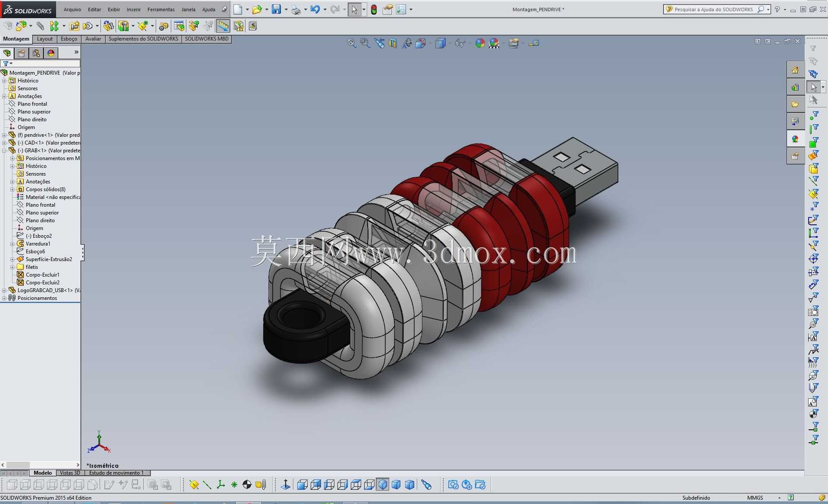Click the Exploded View icon
The height and width of the screenshot is (504, 828).
tap(194, 26)
